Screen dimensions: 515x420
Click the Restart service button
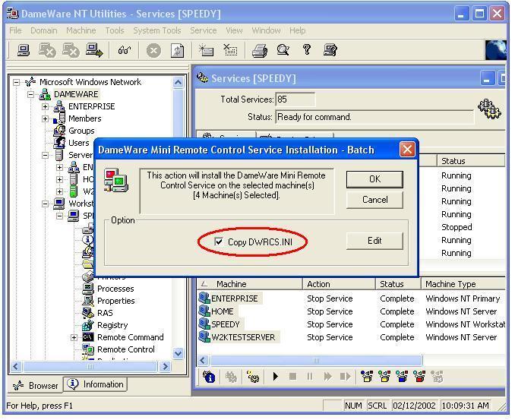click(345, 376)
